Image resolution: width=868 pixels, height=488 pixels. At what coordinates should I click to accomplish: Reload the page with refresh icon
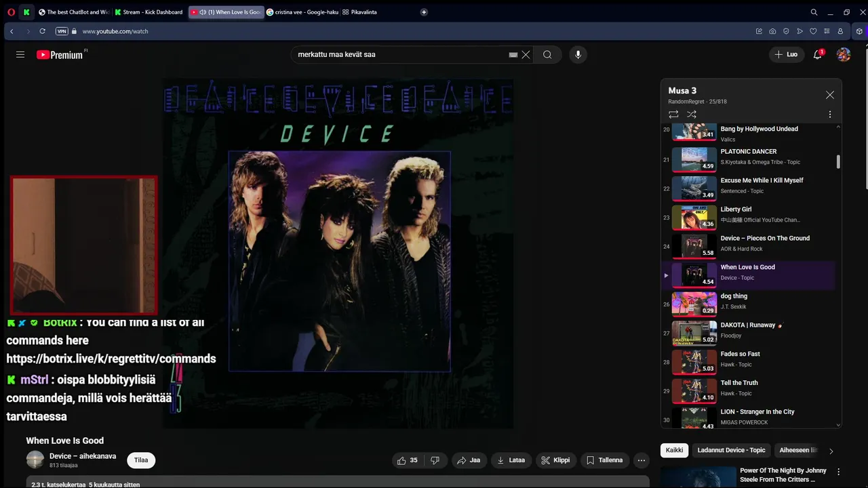[42, 31]
